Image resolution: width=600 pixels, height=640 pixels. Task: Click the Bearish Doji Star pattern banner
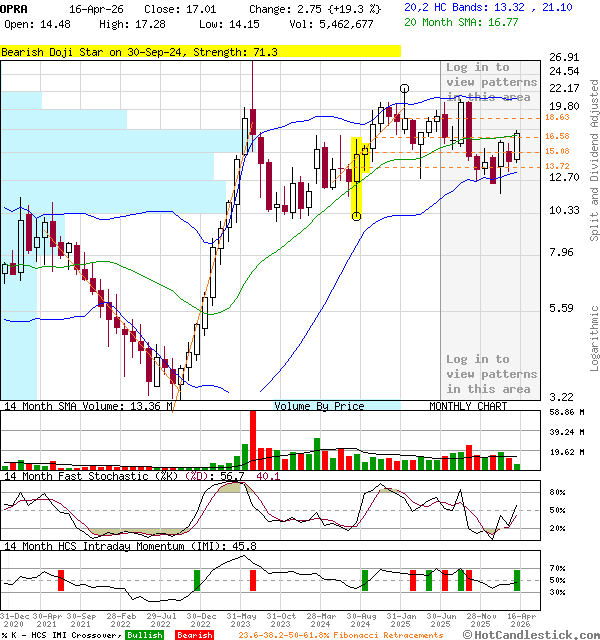140,51
